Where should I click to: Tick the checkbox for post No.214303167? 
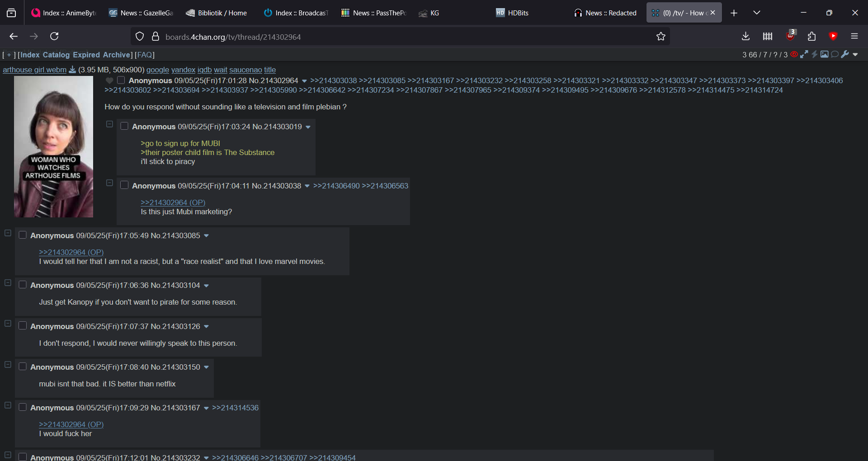click(x=23, y=407)
